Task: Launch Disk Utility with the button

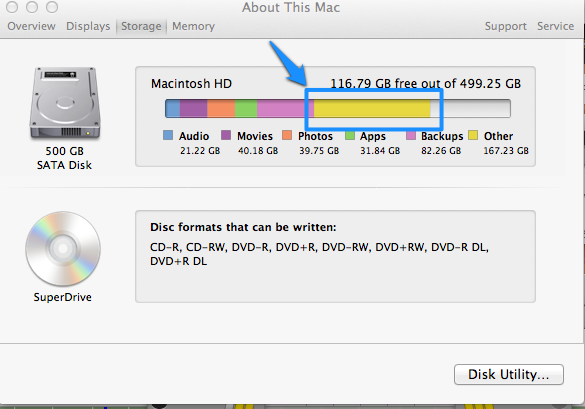Action: point(509,374)
